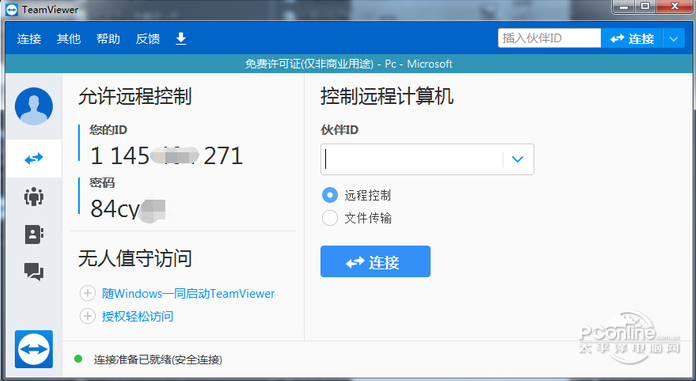Screen dimensions: 696x381
Task: Focus the 插入伙伴ID field in the header
Action: click(550, 38)
